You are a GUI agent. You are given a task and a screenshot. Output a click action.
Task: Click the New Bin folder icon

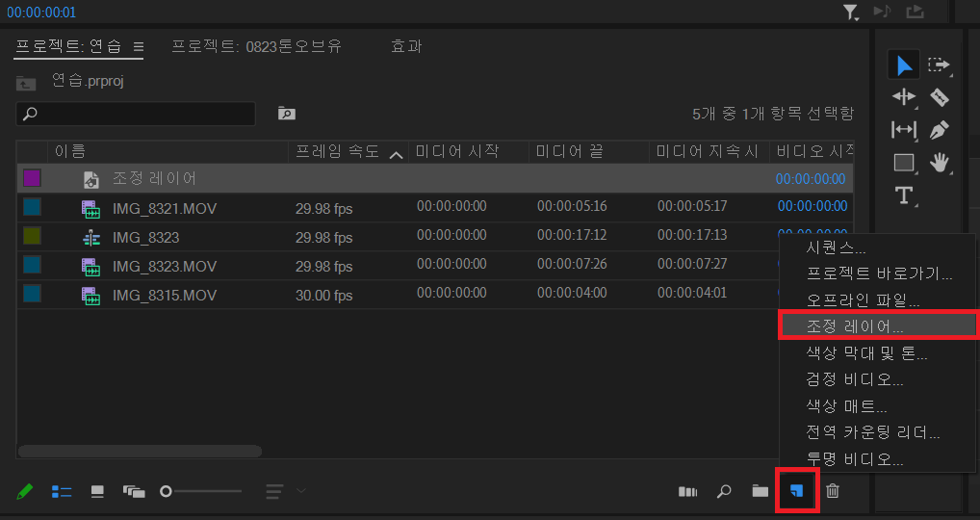tap(760, 491)
